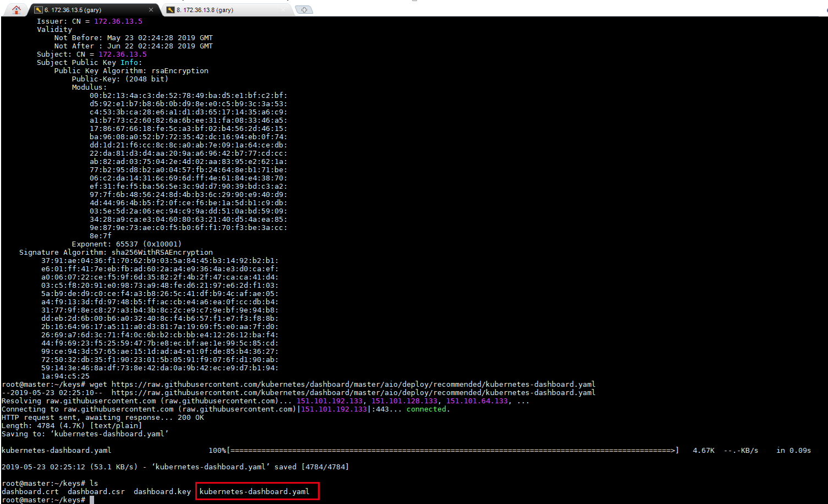Click the key icon on tab 6
This screenshot has height=504, width=828.
click(38, 10)
